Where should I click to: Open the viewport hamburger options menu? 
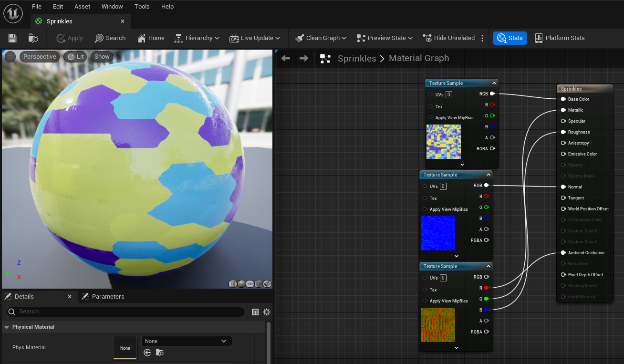10,57
